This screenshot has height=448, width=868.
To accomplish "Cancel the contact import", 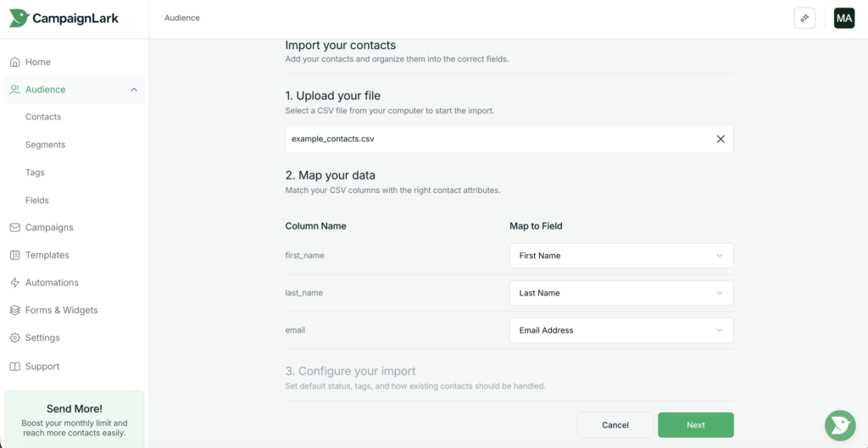I will click(615, 425).
